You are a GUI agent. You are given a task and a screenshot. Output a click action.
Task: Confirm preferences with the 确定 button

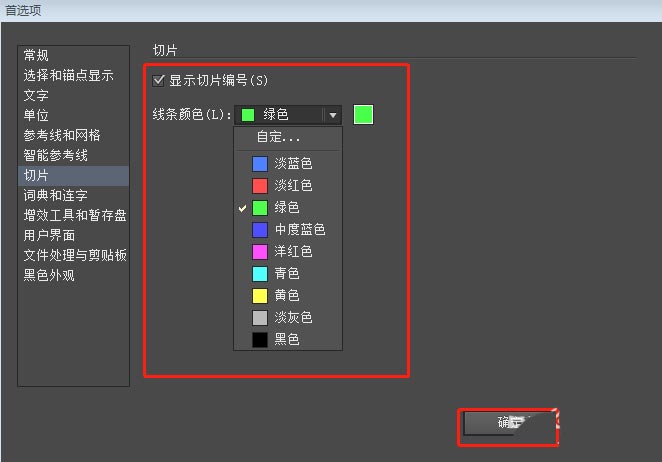(x=509, y=423)
